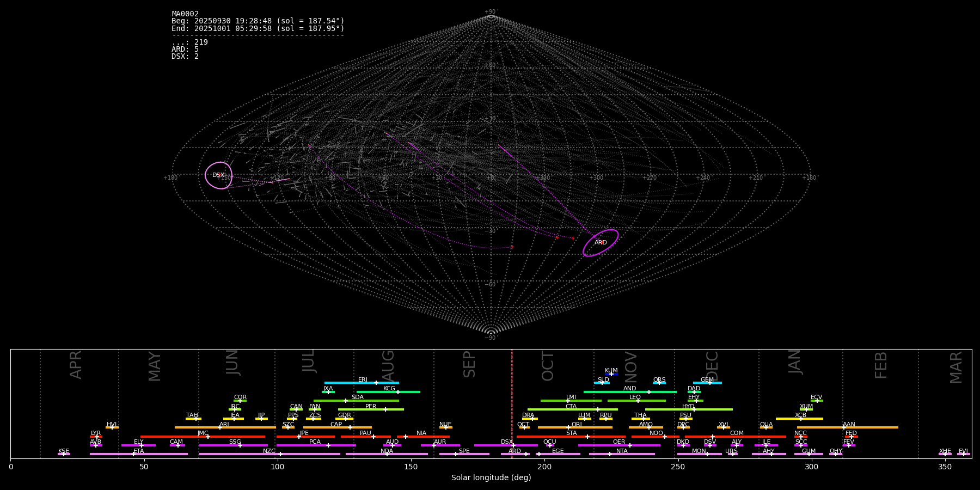Select the LEO shower bar
This screenshot has height=490, width=980.
636,401
